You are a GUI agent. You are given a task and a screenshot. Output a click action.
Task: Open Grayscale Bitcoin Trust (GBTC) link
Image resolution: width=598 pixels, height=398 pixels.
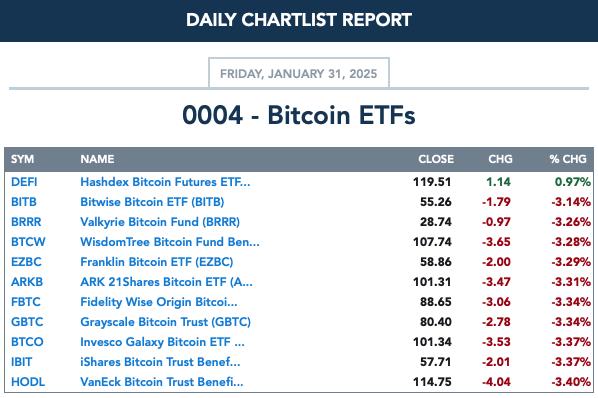166,322
